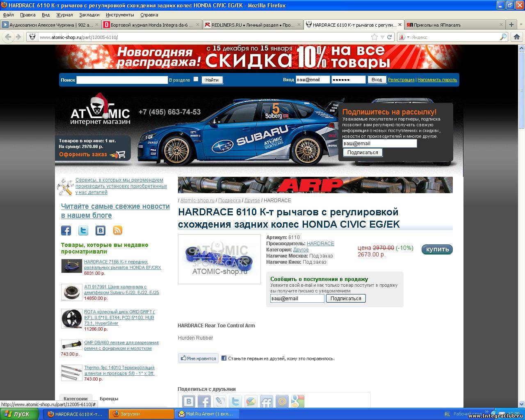525x420 pixels.
Task: Click Подписаться under Сообщить о поступлении
Action: coord(346,299)
